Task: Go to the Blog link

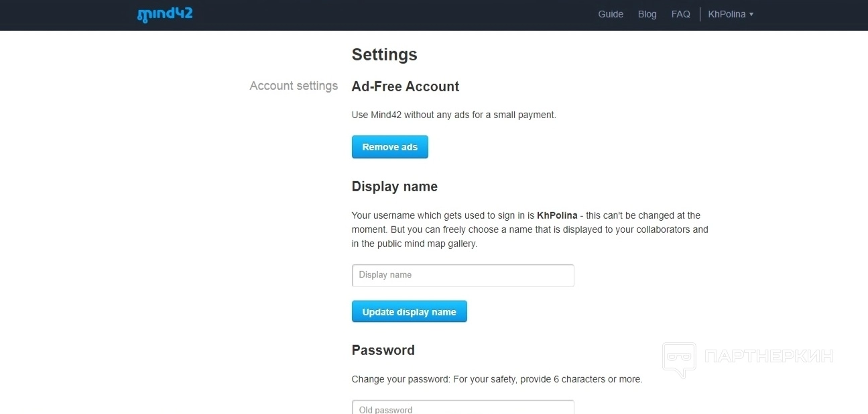Action: click(x=647, y=14)
